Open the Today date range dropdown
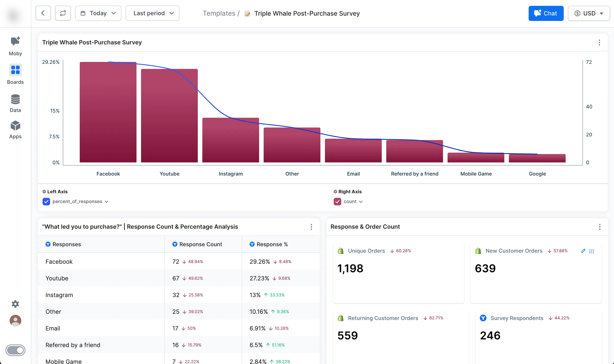Screen dimensions: 614x364 (x=98, y=13)
